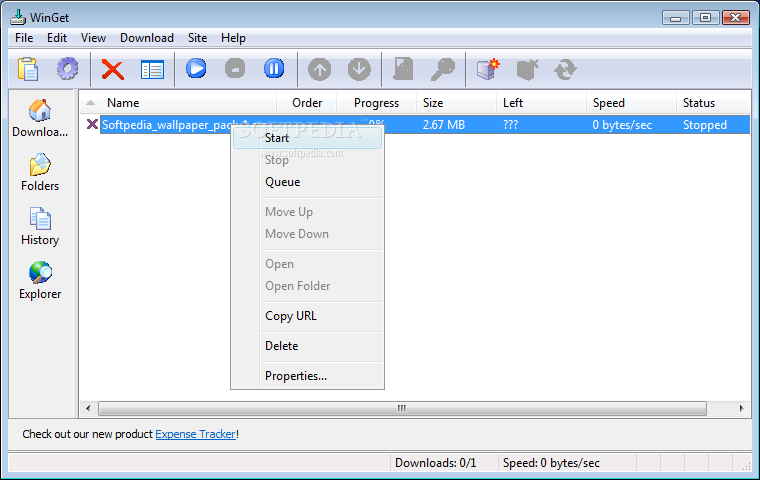The image size is (760, 480).
Task: Open the Downloads panel in the sidebar
Action: [x=40, y=118]
